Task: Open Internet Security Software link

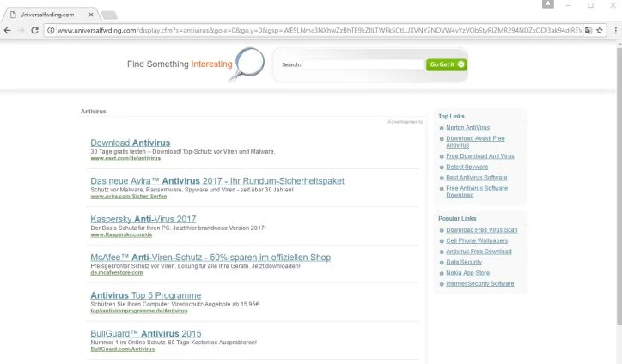Action: [x=480, y=284]
